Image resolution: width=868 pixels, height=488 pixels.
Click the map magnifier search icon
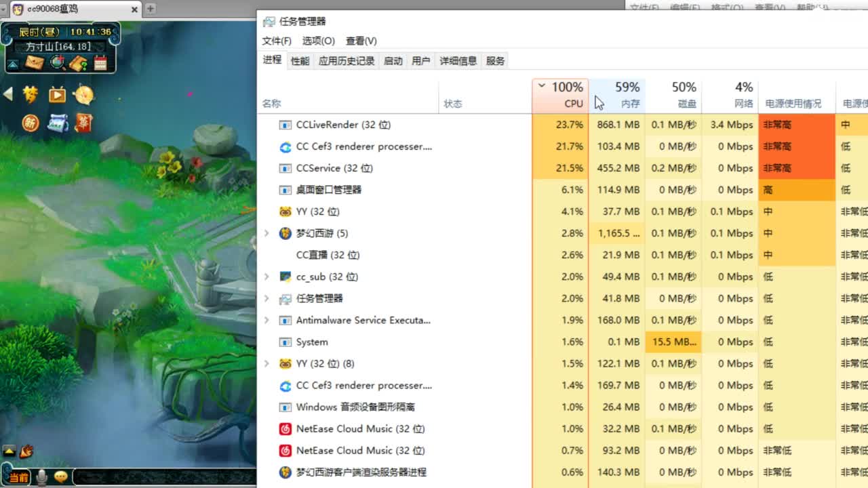pyautogui.click(x=57, y=62)
